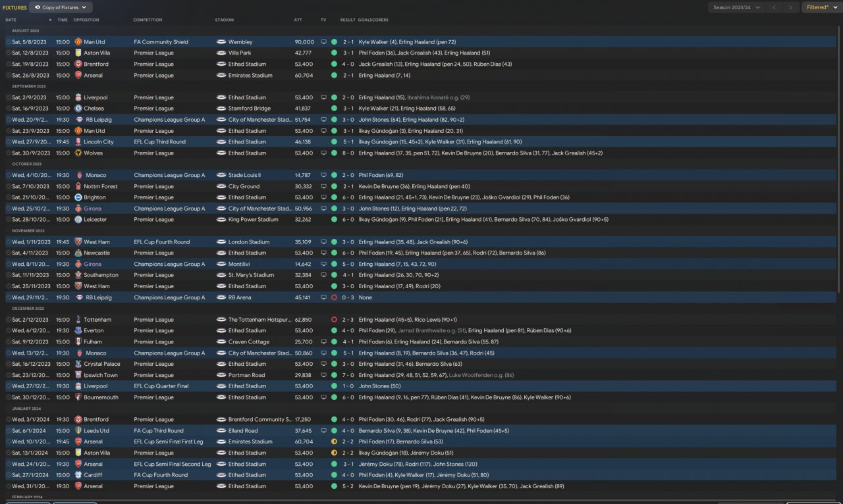Image resolution: width=843 pixels, height=504 pixels.
Task: Sort by the Result column header
Action: pyautogui.click(x=348, y=20)
